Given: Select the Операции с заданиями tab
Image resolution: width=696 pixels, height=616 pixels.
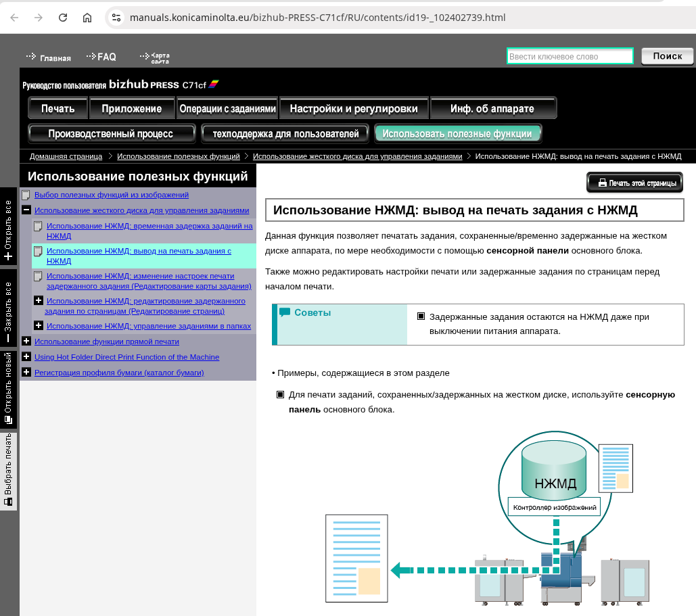Looking at the screenshot, I should 227,108.
